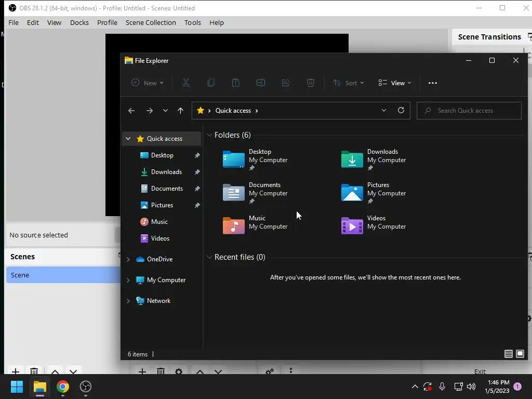The width and height of the screenshot is (532, 399).
Task: Open Windows Start menu
Action: click(17, 387)
